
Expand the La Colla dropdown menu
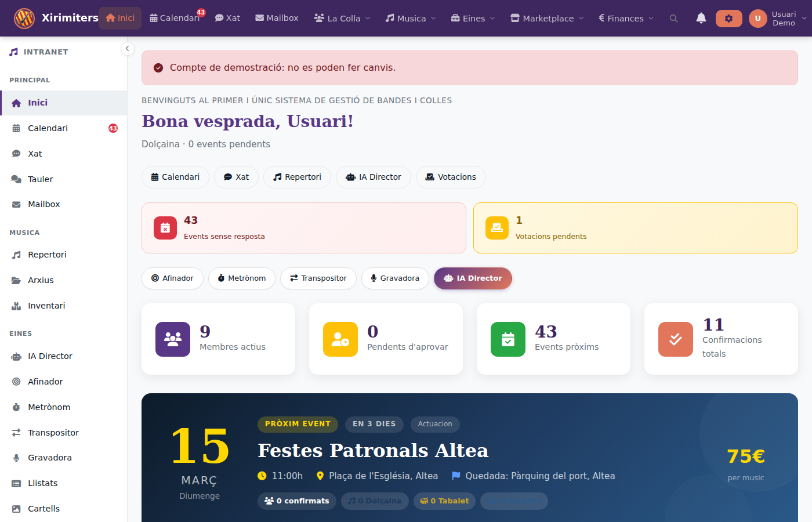coord(342,19)
